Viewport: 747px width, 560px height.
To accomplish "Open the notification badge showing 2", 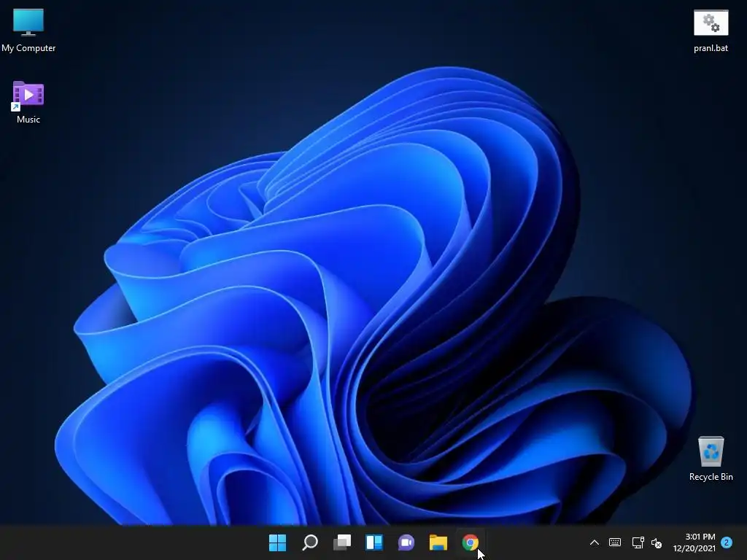I will (x=727, y=542).
